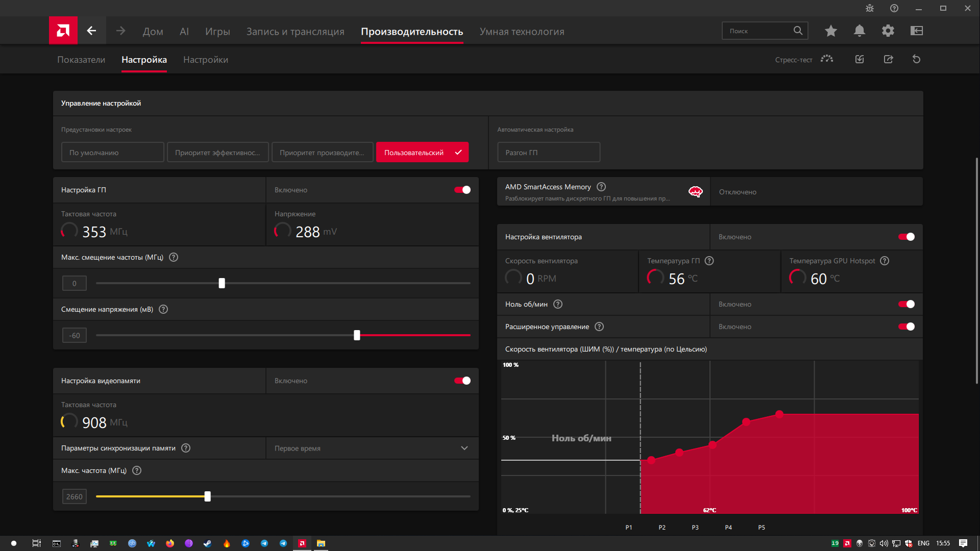The height and width of the screenshot is (551, 980).
Task: Toggle Ноль об/мин switch
Action: [x=906, y=304]
